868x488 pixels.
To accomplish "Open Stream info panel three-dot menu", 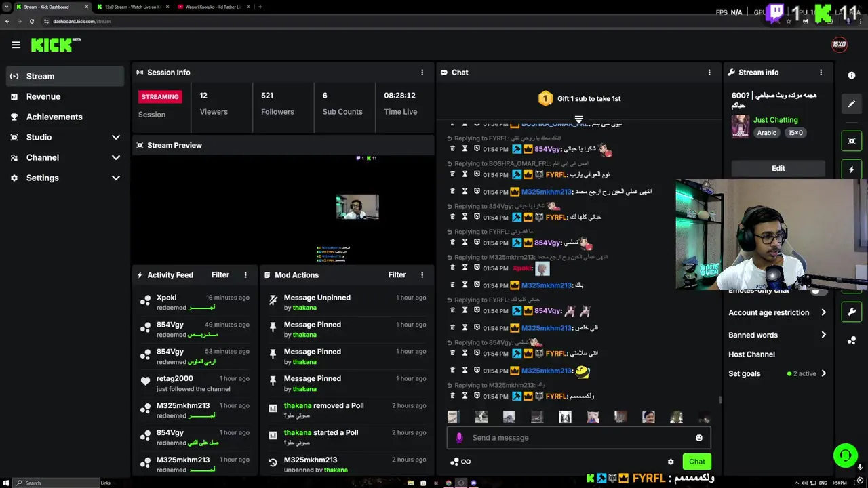I will 821,73.
